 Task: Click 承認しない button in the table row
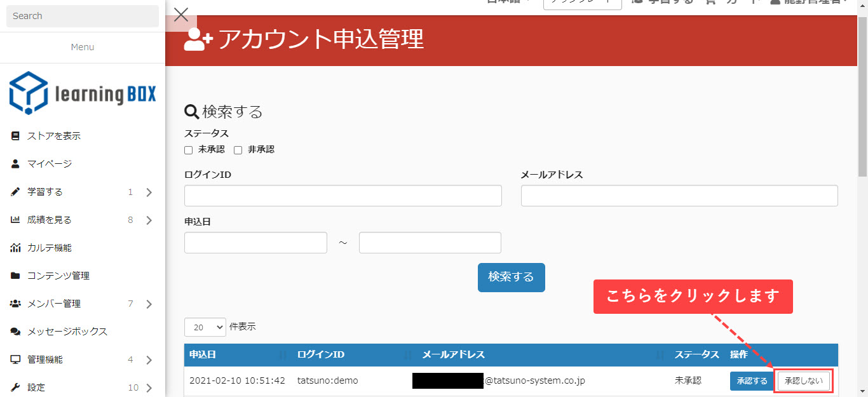[804, 381]
